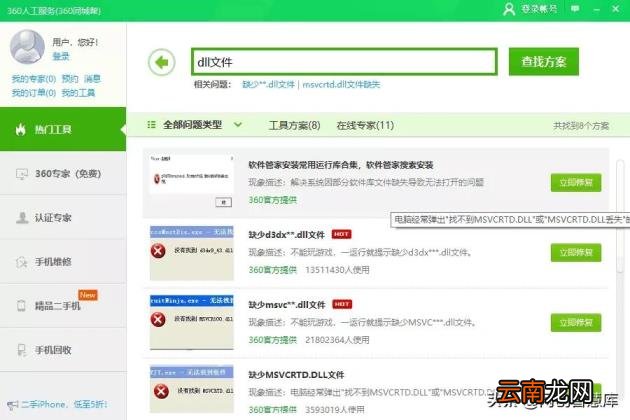Screen dimensions: 630x420
Task: Click related question msvcrtd.dll文件缺失
Action: click(341, 84)
